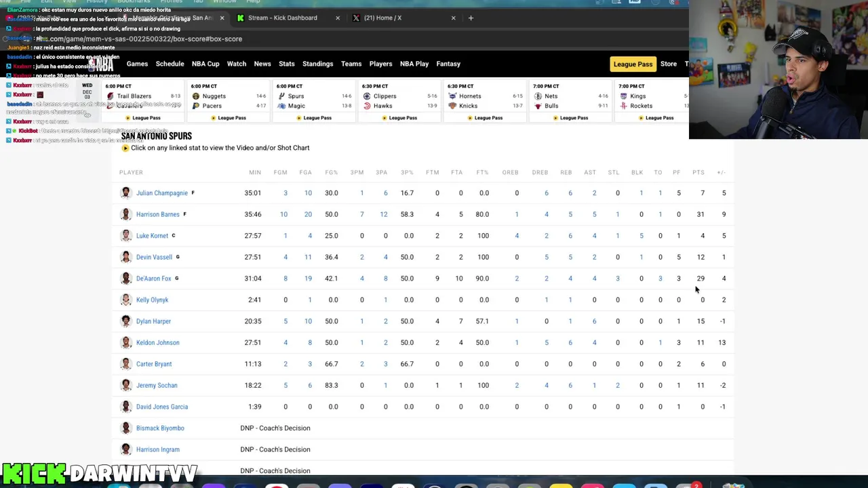This screenshot has width=868, height=488.
Task: Open the Players nav item
Action: [380, 64]
